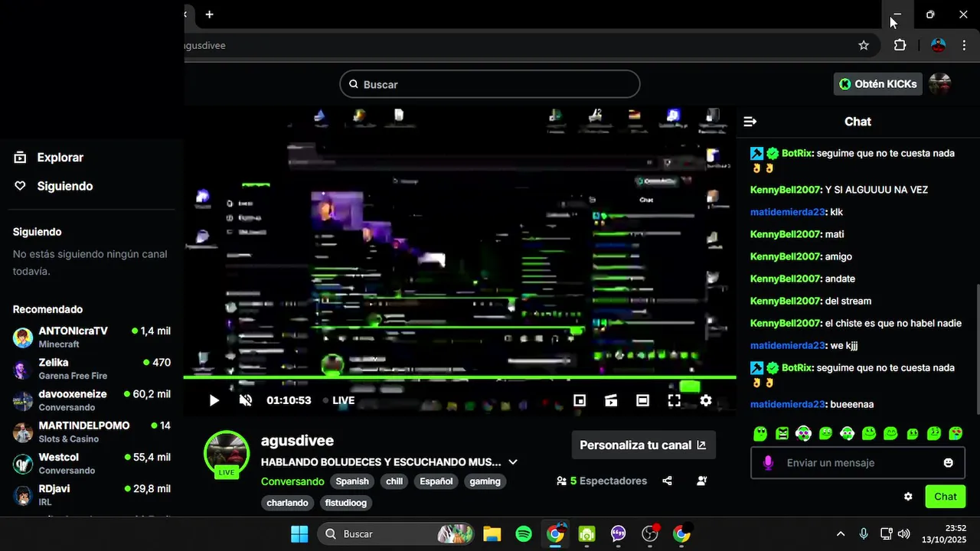
Task: Toggle theater mode in player
Action: pos(642,400)
